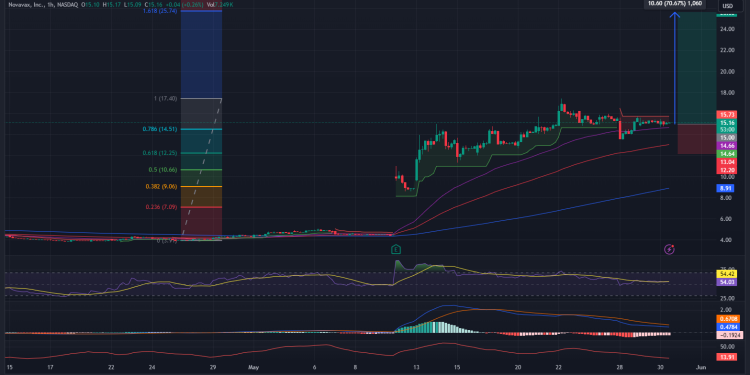The image size is (750, 375).
Task: Click the May label on time axis
Action: click(253, 368)
